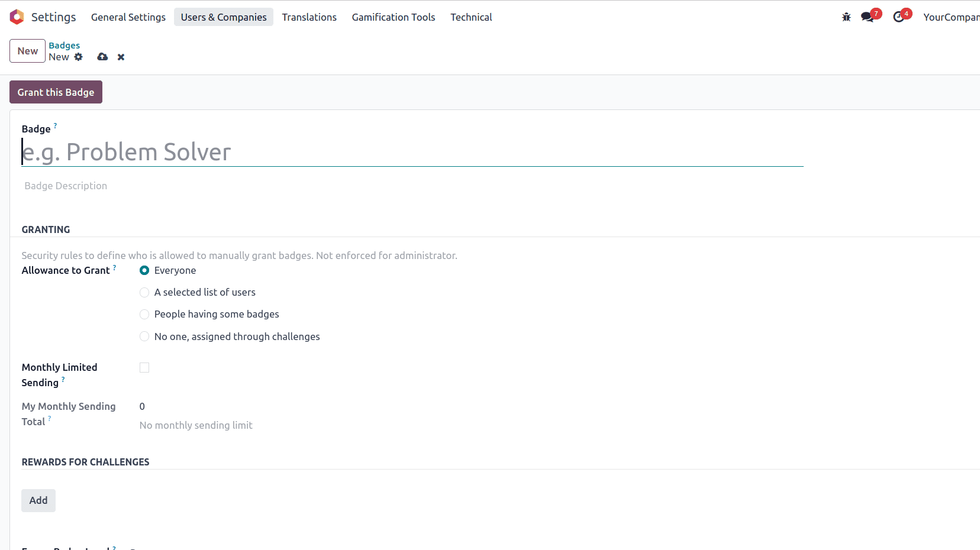Click the Grant this Badge button
Screen dimensions: 980x550
tap(56, 92)
